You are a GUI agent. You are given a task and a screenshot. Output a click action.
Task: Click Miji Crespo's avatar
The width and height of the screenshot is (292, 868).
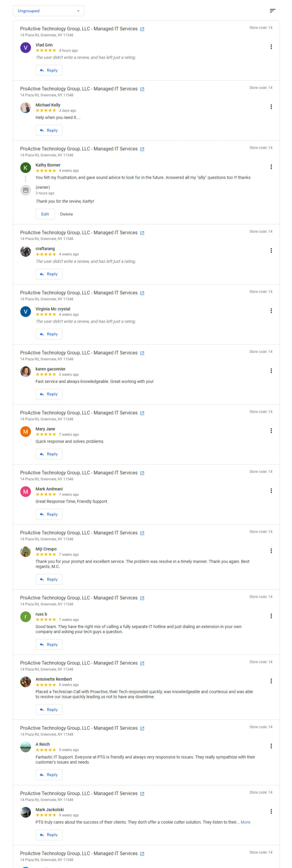tap(26, 552)
